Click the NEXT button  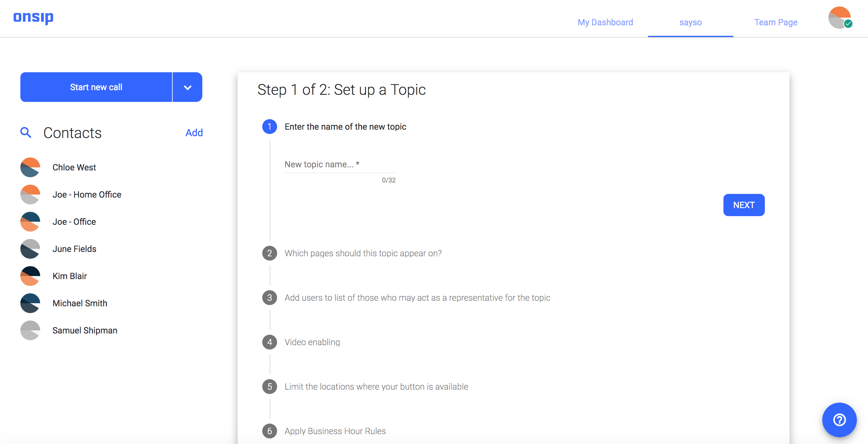pos(744,205)
